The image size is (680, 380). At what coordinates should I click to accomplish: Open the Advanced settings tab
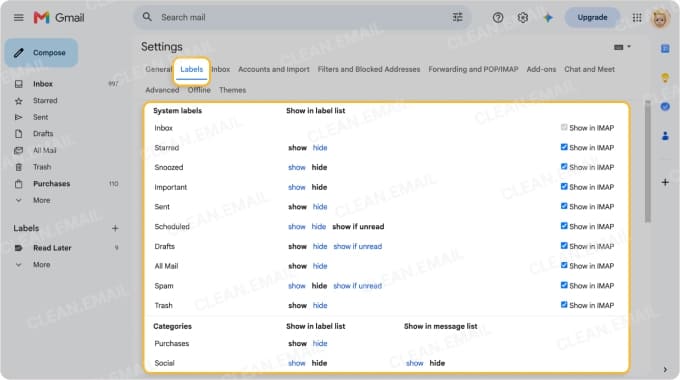[162, 90]
